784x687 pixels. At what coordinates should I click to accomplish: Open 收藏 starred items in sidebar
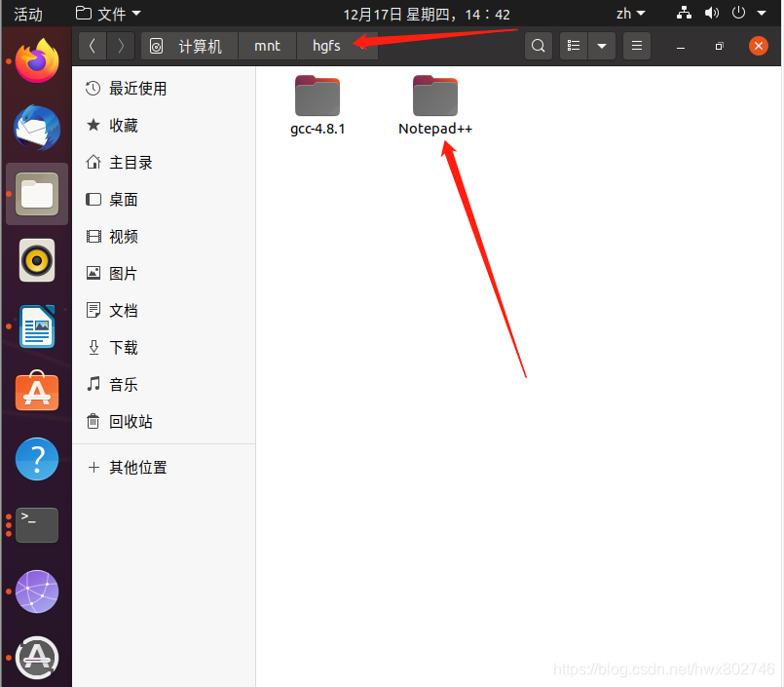point(164,126)
